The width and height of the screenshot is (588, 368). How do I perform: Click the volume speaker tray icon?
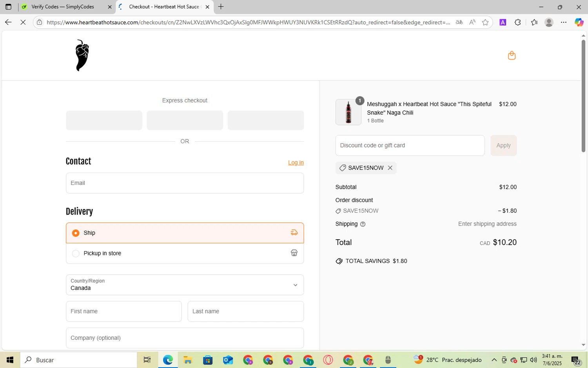pyautogui.click(x=533, y=360)
